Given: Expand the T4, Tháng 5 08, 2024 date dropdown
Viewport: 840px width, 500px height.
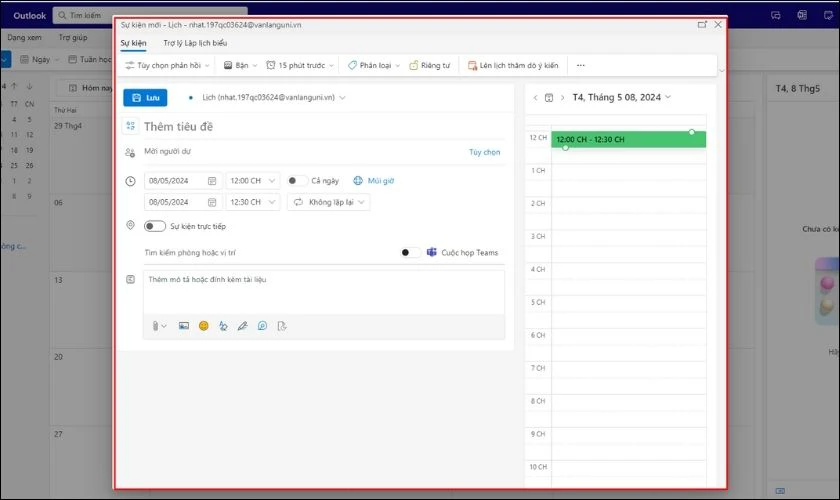Looking at the screenshot, I should tap(621, 97).
